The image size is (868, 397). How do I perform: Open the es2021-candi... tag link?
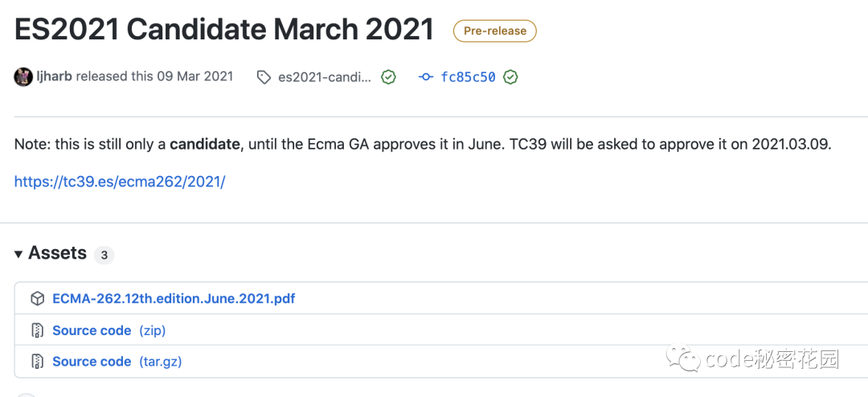click(325, 77)
